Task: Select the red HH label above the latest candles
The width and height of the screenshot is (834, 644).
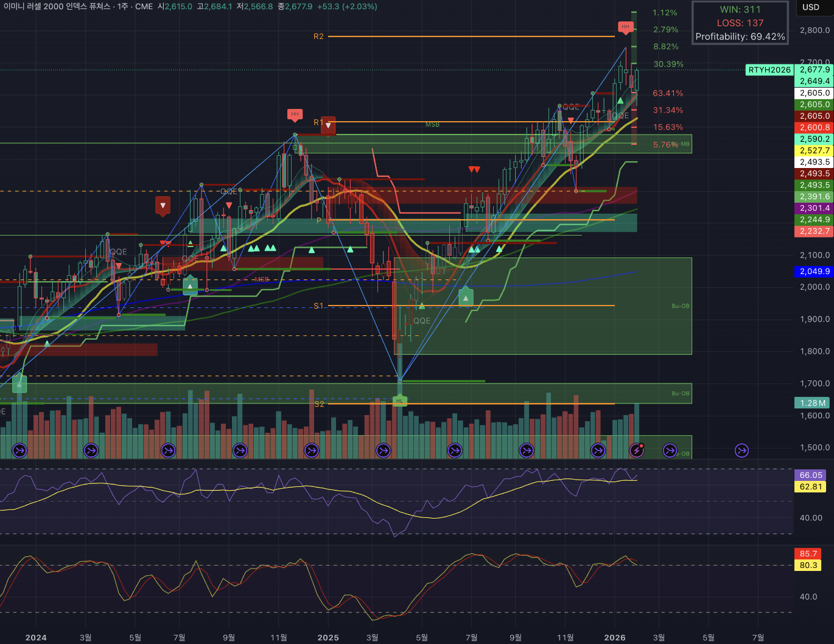Action: 625,27
